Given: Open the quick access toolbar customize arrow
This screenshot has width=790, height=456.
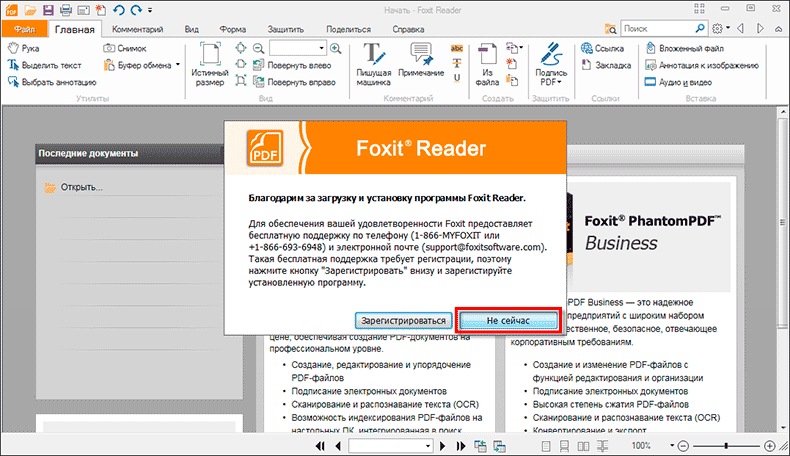Looking at the screenshot, I should tap(150, 10).
